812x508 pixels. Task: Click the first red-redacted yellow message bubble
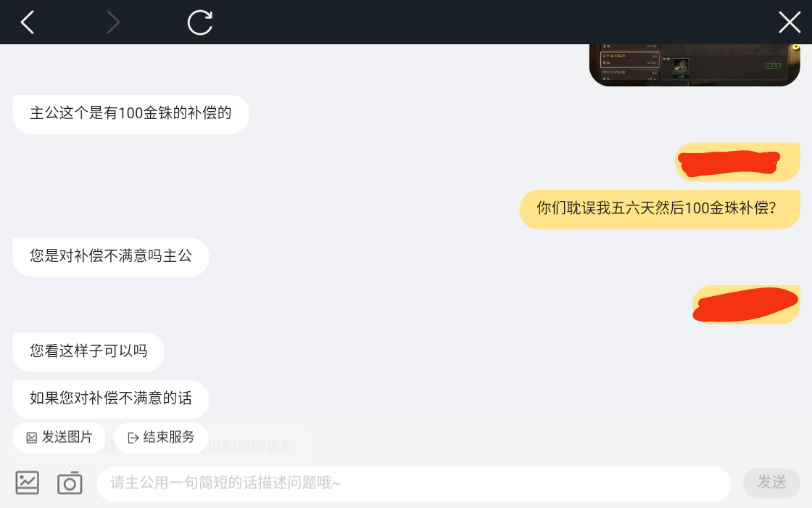(x=737, y=163)
